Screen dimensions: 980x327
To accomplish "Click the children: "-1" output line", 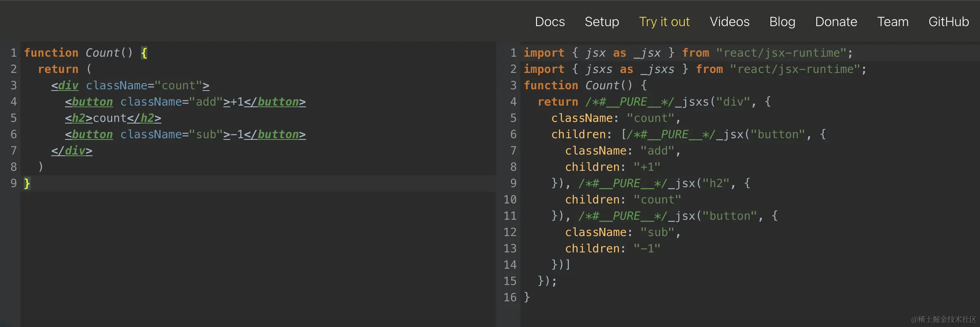I will coord(613,248).
